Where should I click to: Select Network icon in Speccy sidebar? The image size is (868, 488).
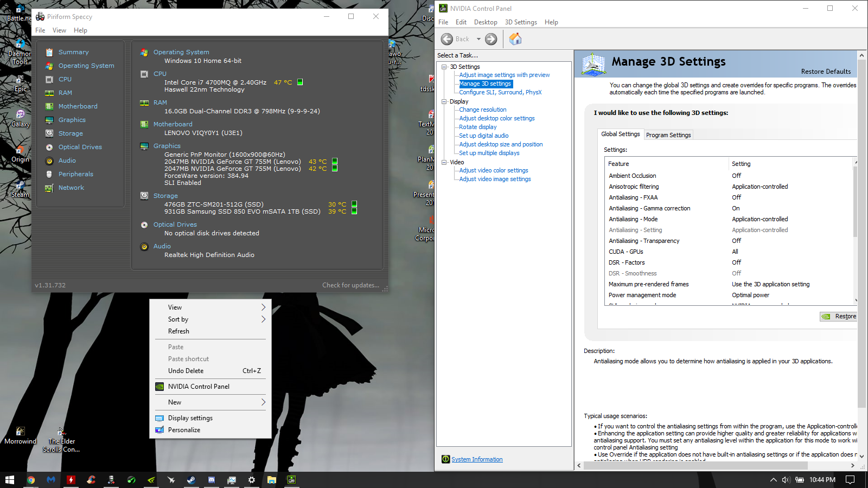[x=49, y=188]
